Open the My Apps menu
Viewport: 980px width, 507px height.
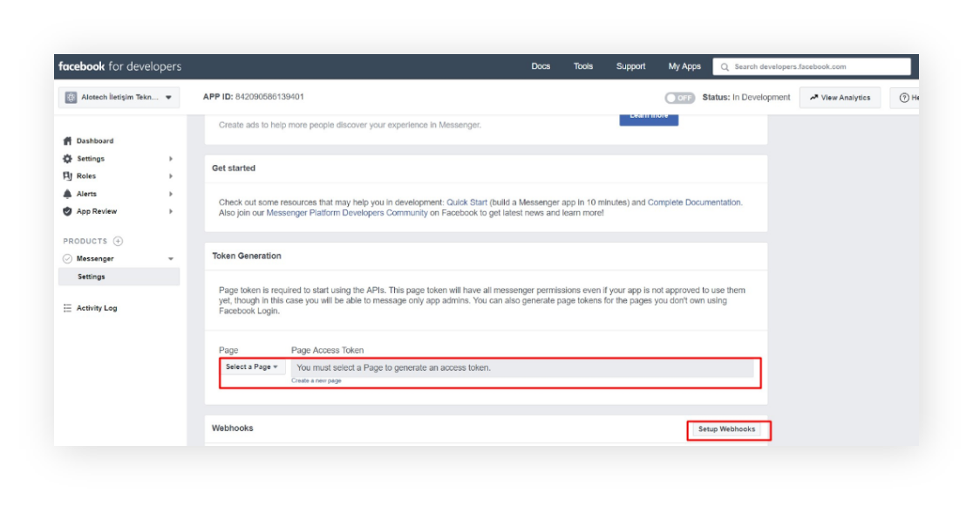pos(684,66)
